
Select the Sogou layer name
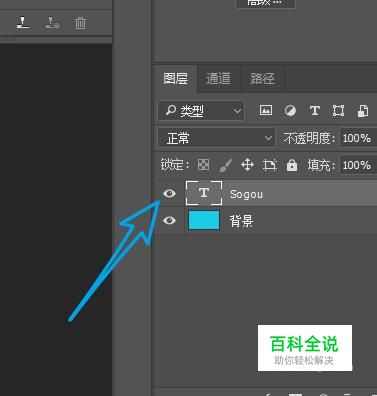click(246, 194)
